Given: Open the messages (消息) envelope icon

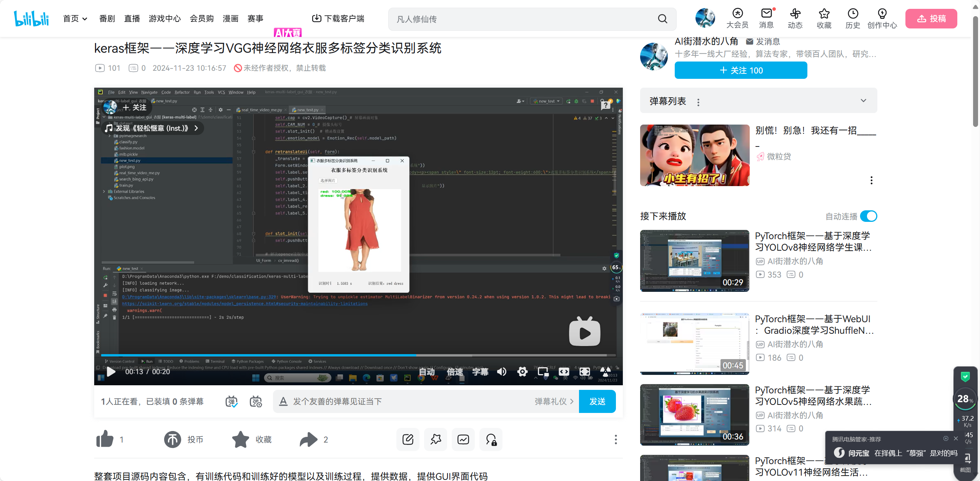Looking at the screenshot, I should 766,14.
